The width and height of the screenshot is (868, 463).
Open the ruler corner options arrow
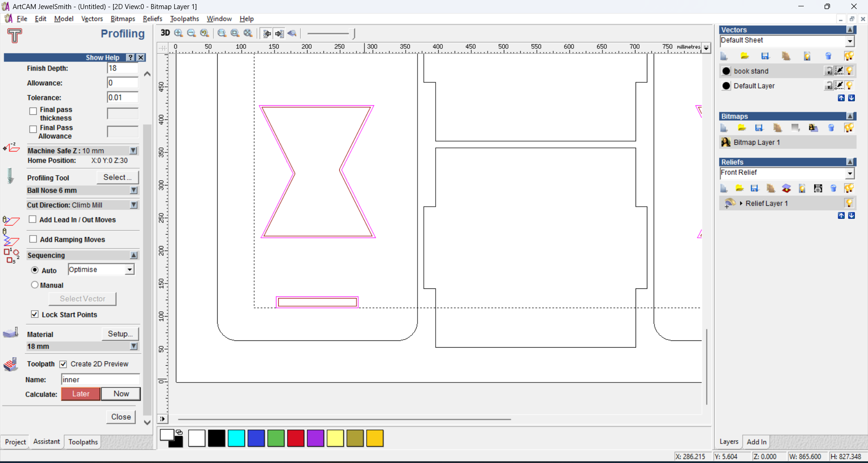tap(706, 47)
